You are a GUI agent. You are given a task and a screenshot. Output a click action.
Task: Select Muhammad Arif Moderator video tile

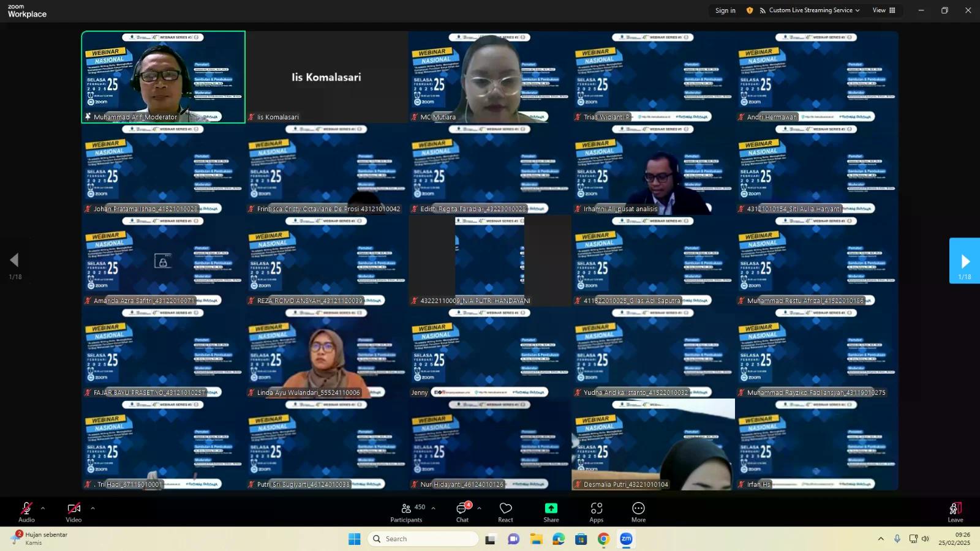[164, 77]
